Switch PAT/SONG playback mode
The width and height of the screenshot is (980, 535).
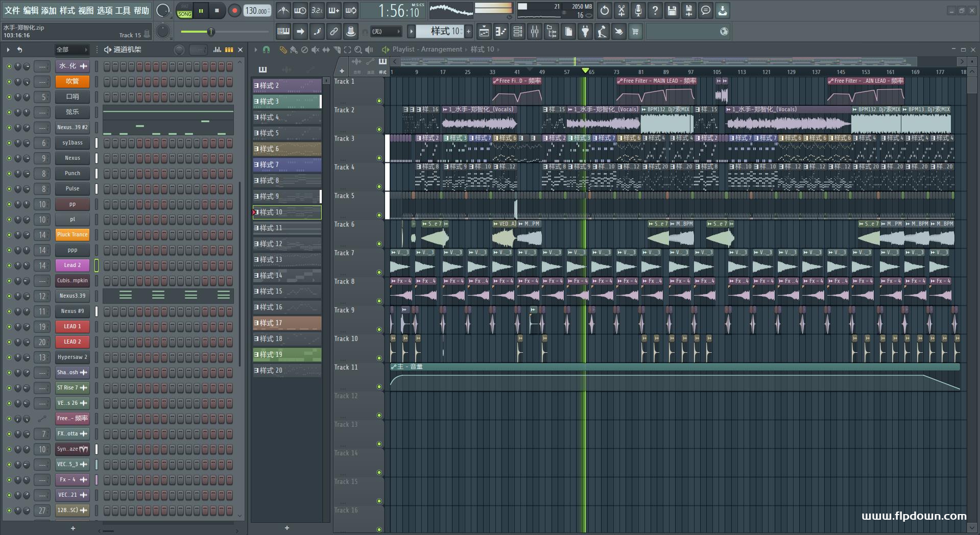(184, 10)
